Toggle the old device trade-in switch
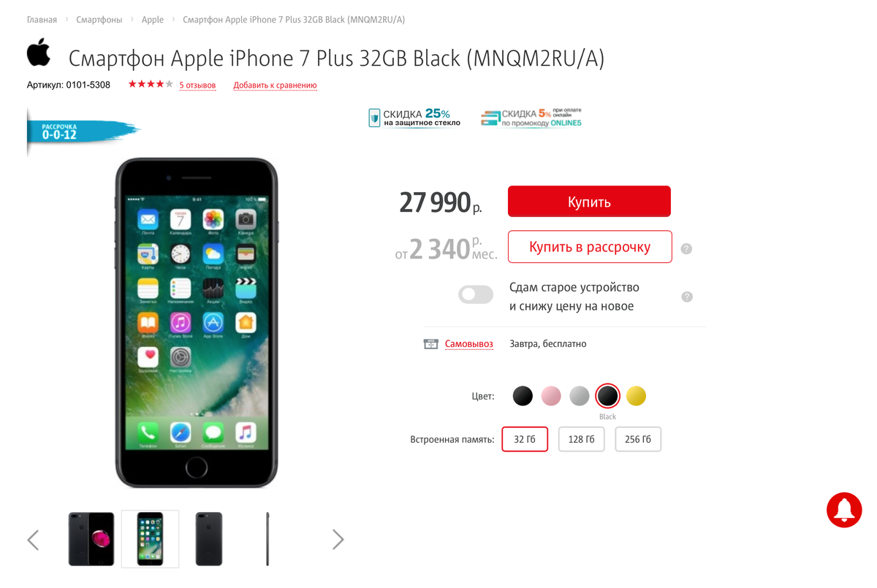This screenshot has height=588, width=877. click(x=476, y=294)
